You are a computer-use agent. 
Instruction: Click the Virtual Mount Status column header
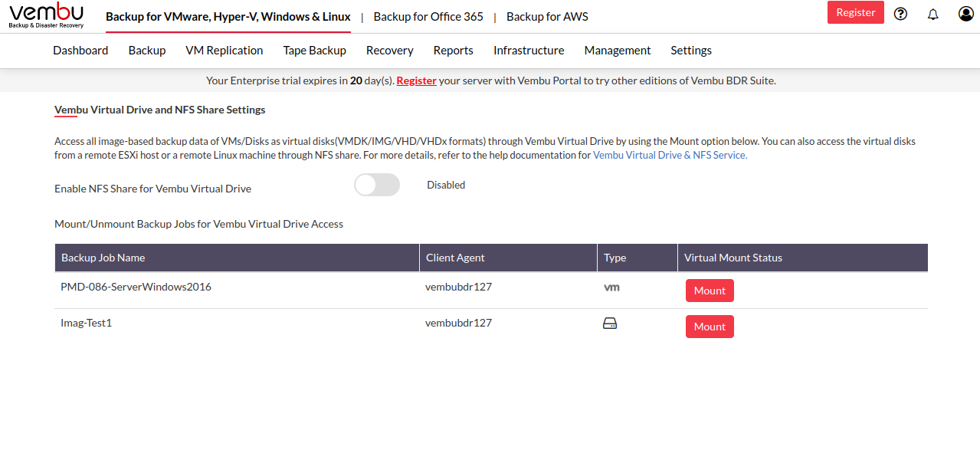pyautogui.click(x=803, y=258)
